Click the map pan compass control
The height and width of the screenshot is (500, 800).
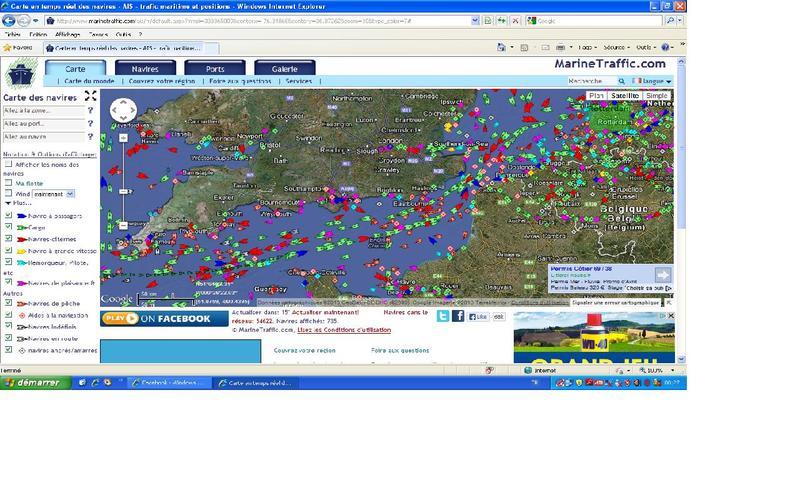coord(123,110)
